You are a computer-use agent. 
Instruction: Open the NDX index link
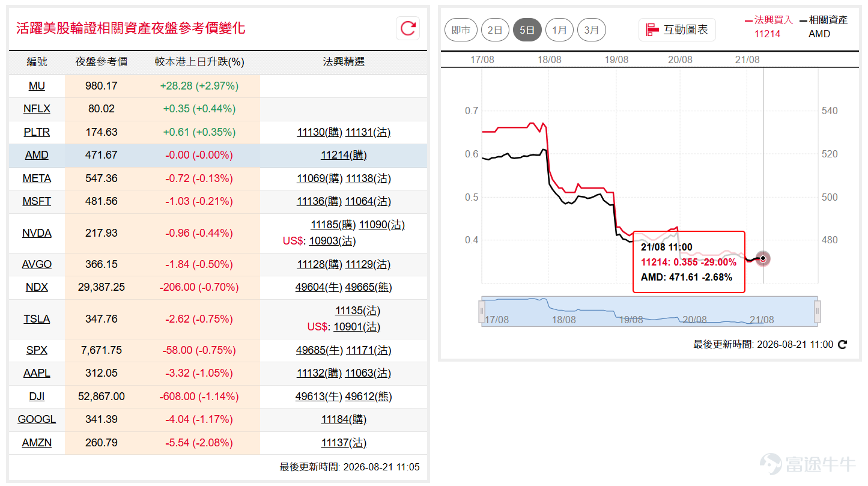(37, 287)
